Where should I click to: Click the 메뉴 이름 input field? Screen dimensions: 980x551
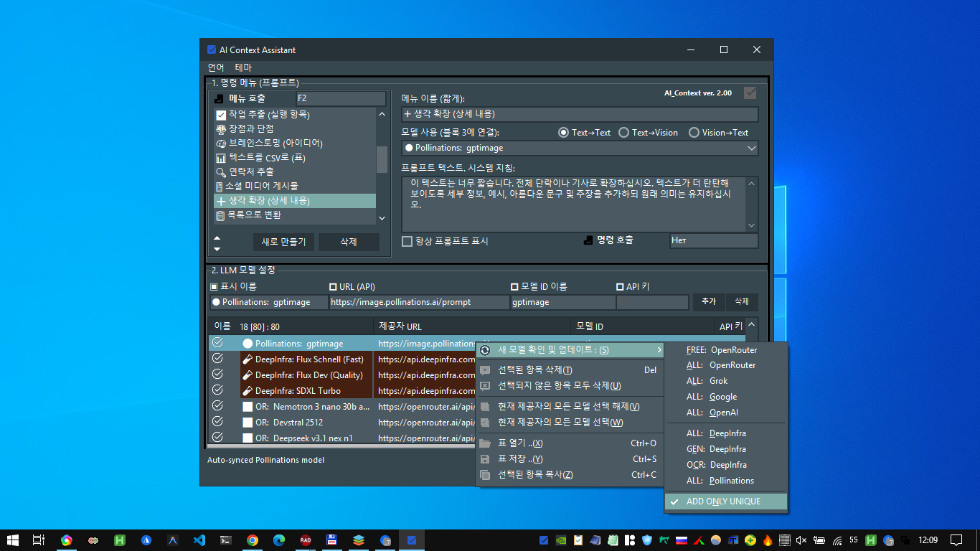pos(580,113)
